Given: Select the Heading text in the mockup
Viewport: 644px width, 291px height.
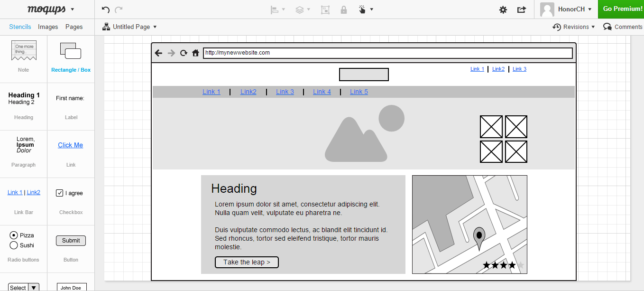Looking at the screenshot, I should tap(234, 188).
